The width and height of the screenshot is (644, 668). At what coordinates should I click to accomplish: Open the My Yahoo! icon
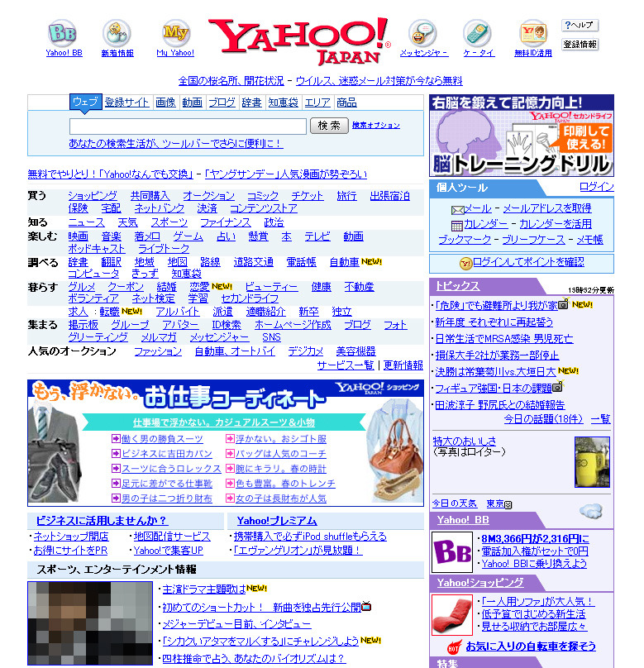point(175,33)
